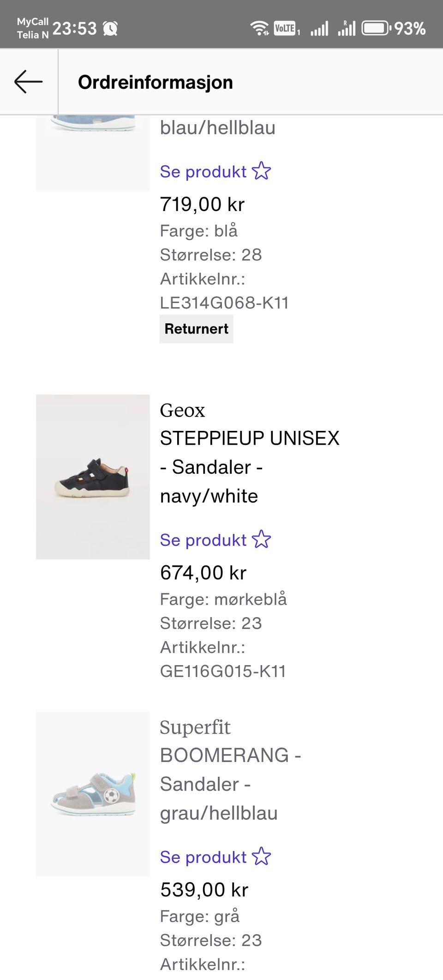Open 'Se produkt' link for Superfit Boomerang
This screenshot has height=980, width=443.
pyautogui.click(x=203, y=857)
